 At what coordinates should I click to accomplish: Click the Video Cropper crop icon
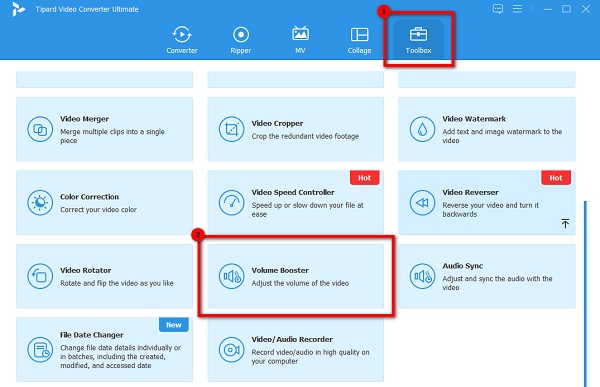tap(232, 129)
